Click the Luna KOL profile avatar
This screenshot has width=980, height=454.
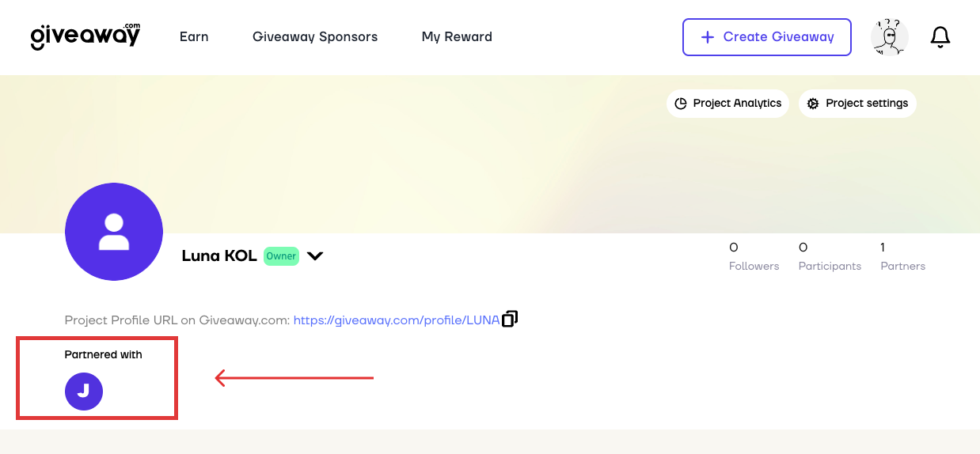coord(114,232)
